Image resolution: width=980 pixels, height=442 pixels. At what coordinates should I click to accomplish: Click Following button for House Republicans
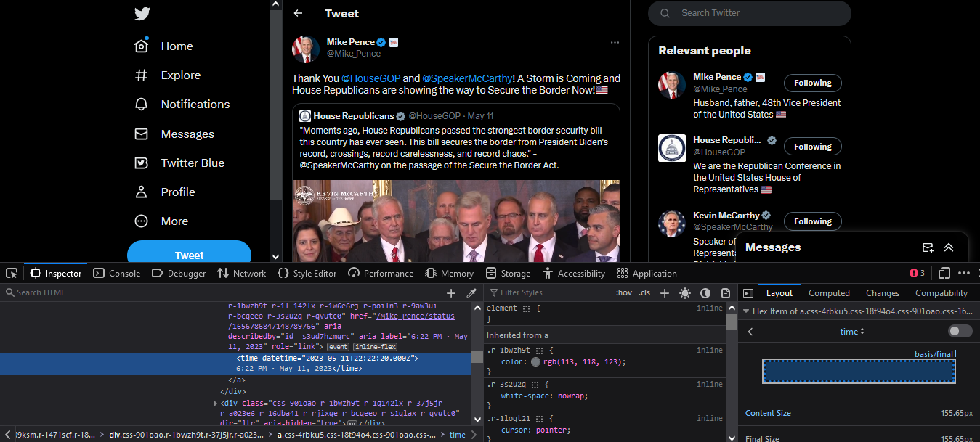click(x=813, y=147)
